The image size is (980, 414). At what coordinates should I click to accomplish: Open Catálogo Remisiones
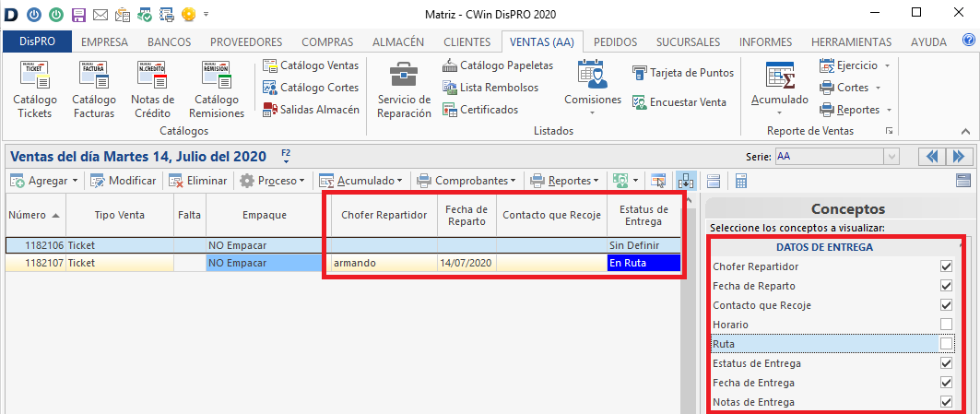[217, 89]
